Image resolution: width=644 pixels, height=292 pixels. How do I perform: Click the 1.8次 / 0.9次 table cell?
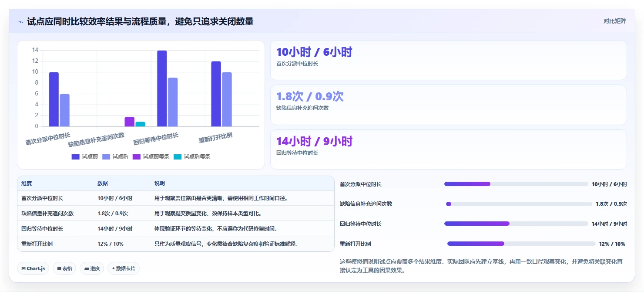click(x=113, y=214)
